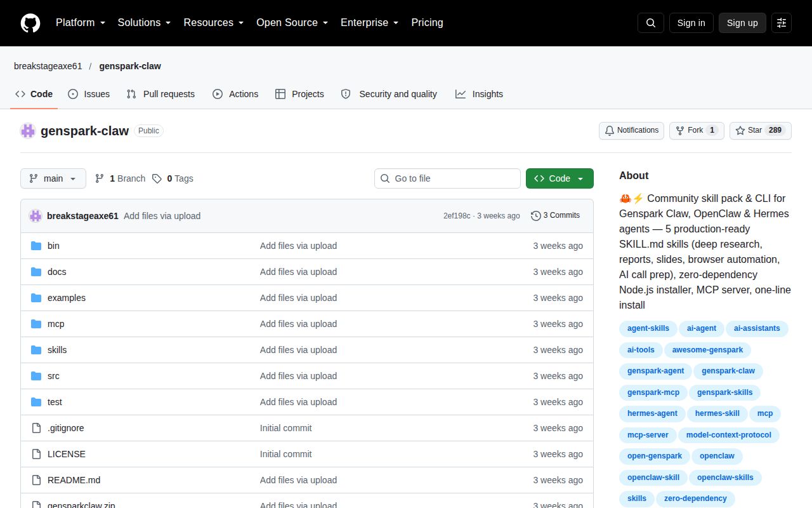Viewport: 812px width, 508px height.
Task: Open the search magnifier icon in header
Action: [x=651, y=23]
